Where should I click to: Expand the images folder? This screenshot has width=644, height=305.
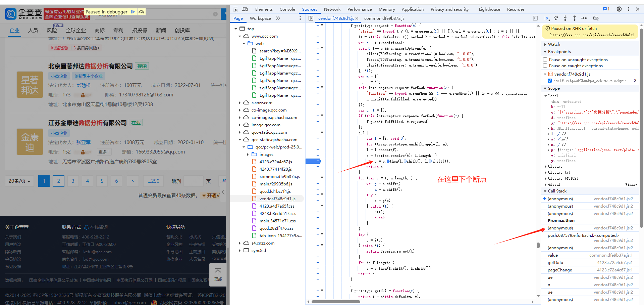click(x=248, y=155)
